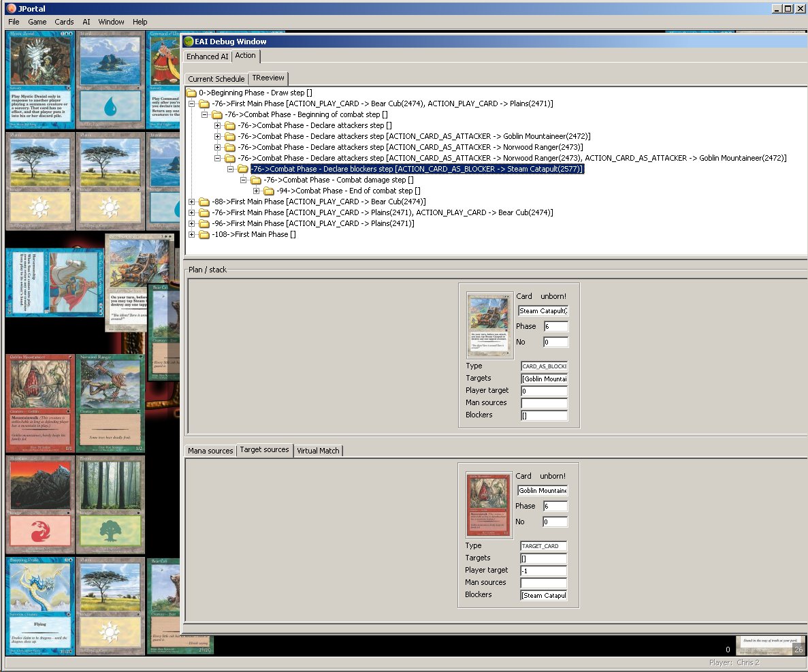
Task: Click the Player target field showing -1
Action: tap(544, 571)
